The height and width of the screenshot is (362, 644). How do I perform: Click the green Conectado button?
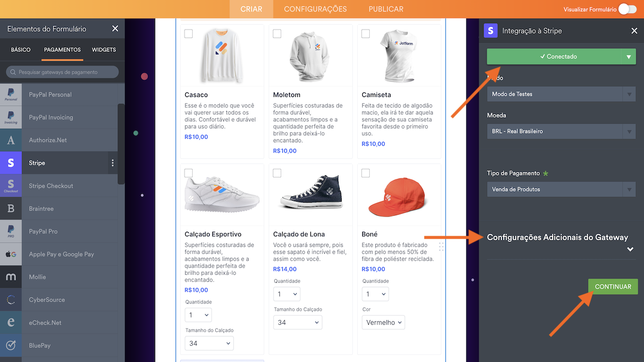(x=554, y=57)
